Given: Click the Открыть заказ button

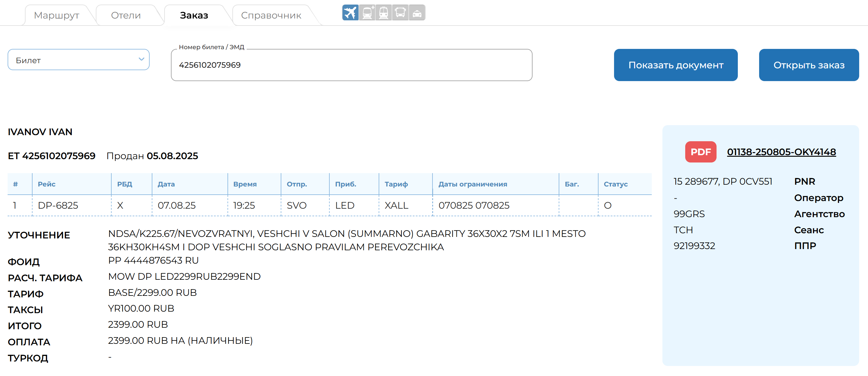Looking at the screenshot, I should tap(808, 65).
